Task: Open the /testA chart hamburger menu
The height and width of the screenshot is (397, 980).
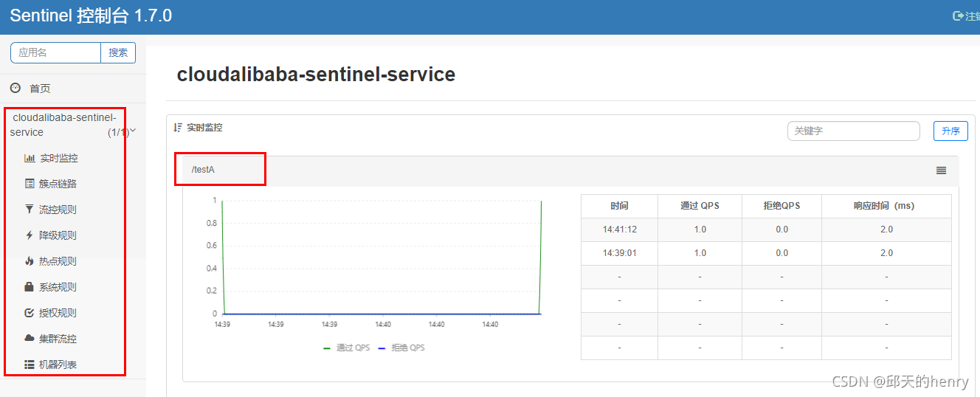Action: click(x=941, y=170)
